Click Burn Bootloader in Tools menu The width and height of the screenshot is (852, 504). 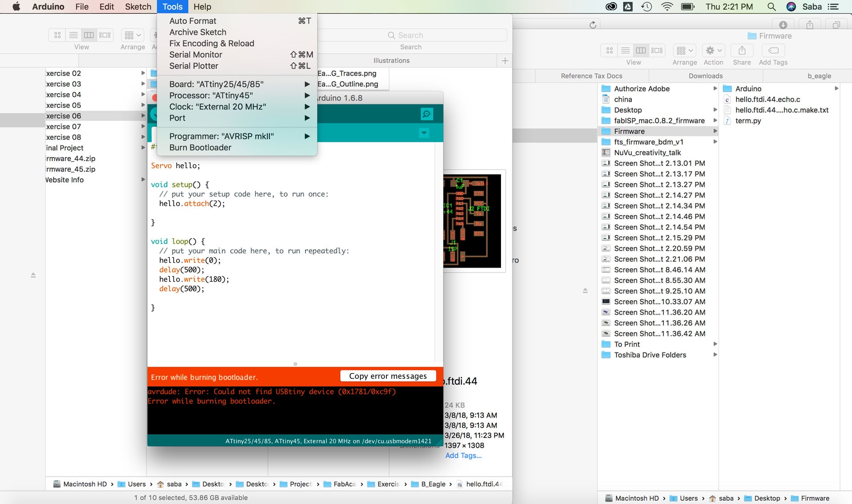237,147
